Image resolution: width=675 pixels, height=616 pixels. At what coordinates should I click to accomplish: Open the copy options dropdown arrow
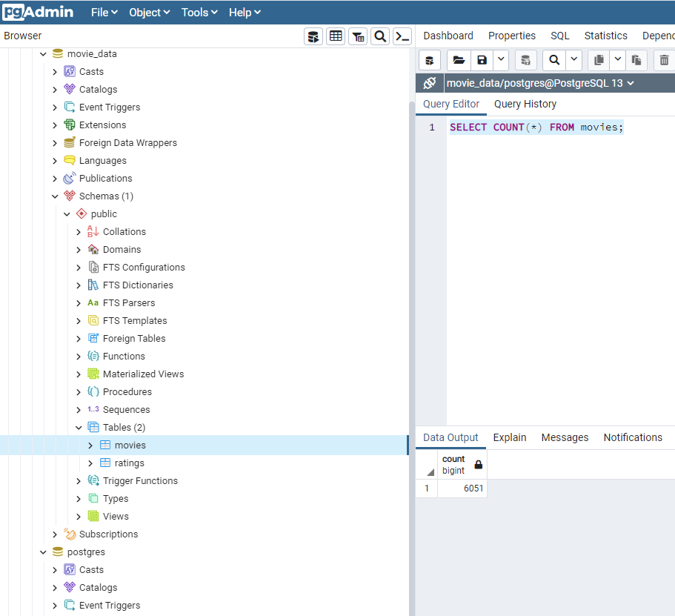click(x=618, y=59)
